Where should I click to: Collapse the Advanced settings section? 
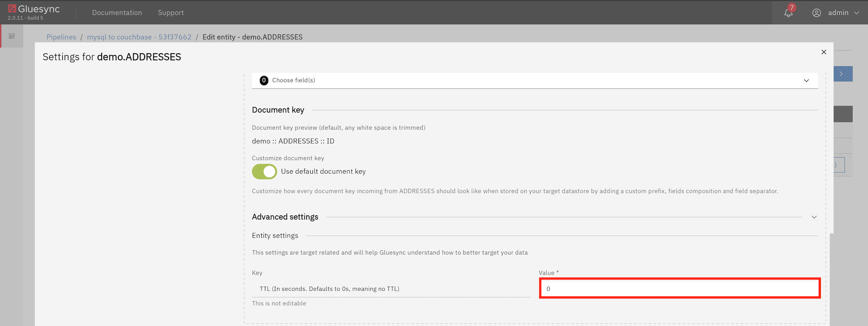[x=814, y=217]
